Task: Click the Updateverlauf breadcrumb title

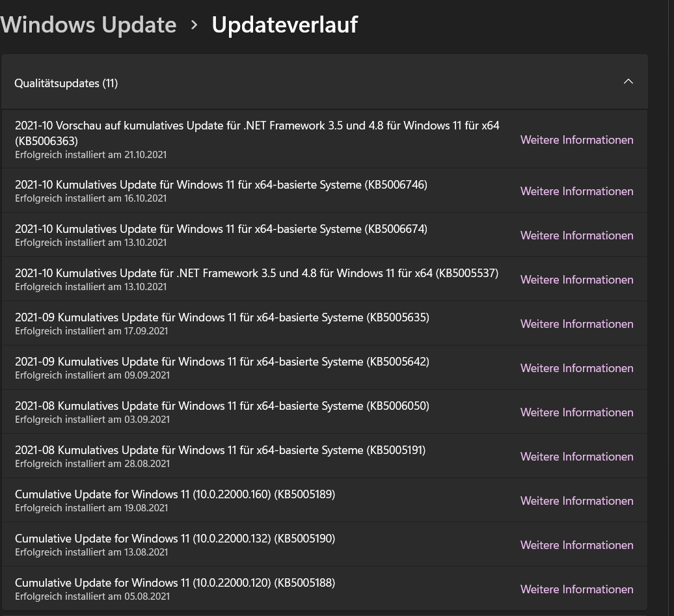Action: point(284,25)
